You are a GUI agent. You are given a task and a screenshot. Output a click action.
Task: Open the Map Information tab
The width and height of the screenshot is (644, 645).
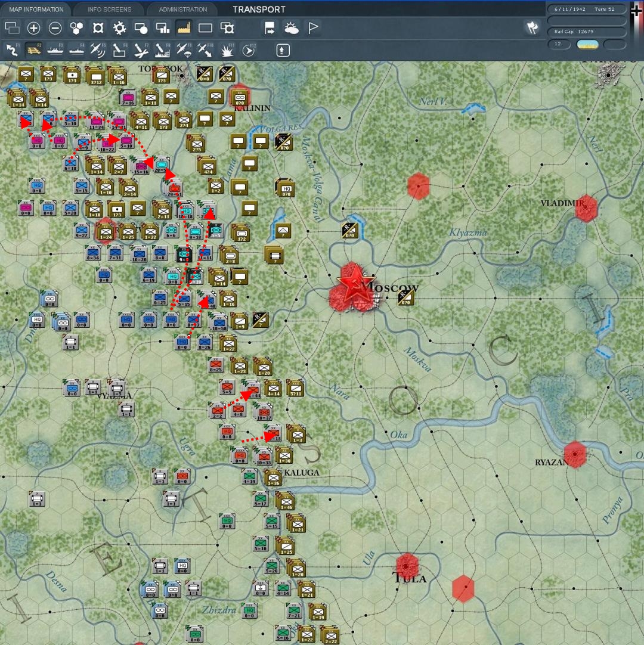coord(36,10)
